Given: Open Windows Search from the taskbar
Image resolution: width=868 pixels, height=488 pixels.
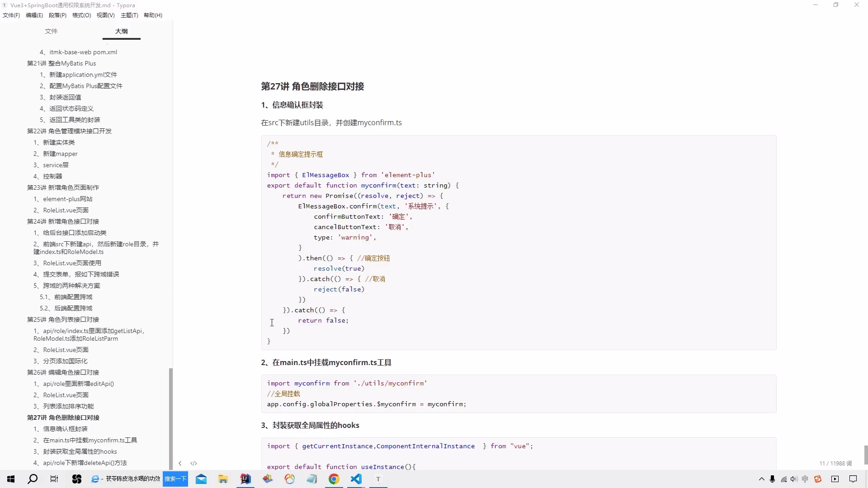Looking at the screenshot, I should pyautogui.click(x=33, y=479).
